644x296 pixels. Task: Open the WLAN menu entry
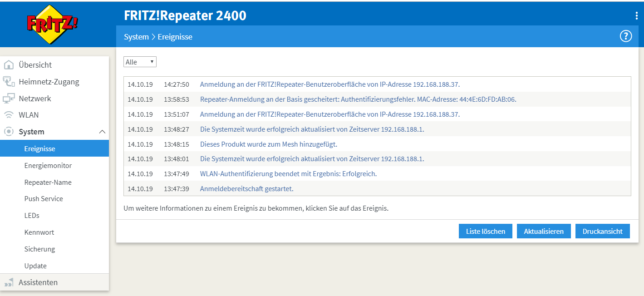(x=29, y=115)
